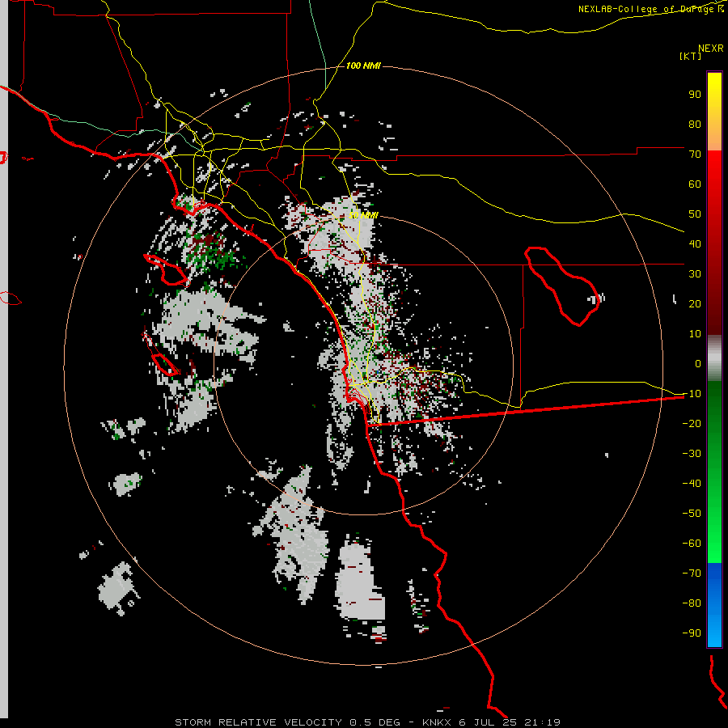Click the -80 scale value
The image size is (728, 728).
coord(692,603)
